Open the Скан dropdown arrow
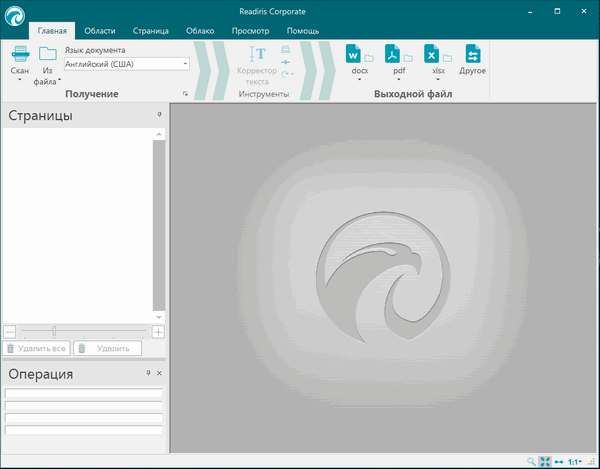The width and height of the screenshot is (600, 469). click(20, 80)
